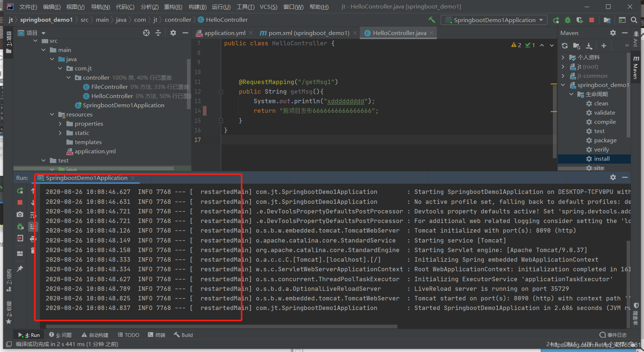644x352 pixels.
Task: Click the print icon in Run console
Action: pos(33,239)
